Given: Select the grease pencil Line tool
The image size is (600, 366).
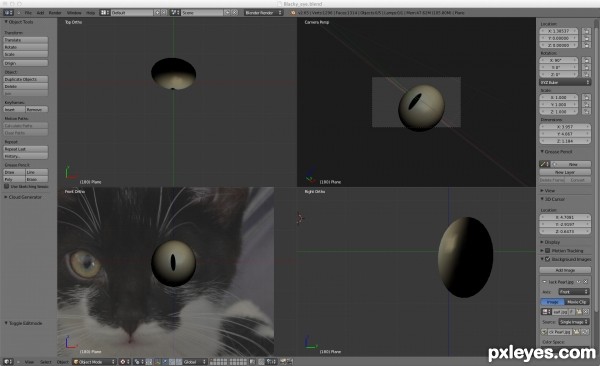Looking at the screenshot, I should [x=37, y=172].
